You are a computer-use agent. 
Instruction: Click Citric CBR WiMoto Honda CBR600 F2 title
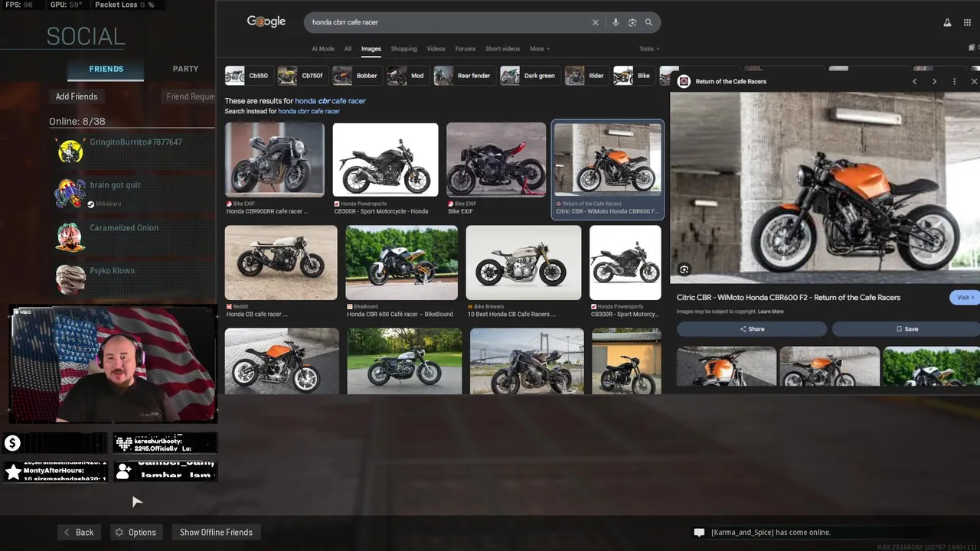click(x=789, y=298)
